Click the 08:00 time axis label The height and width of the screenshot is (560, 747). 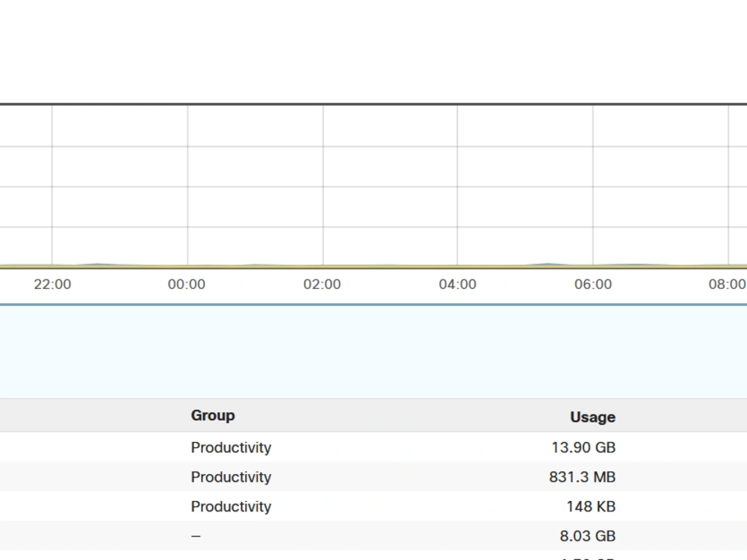tap(728, 284)
